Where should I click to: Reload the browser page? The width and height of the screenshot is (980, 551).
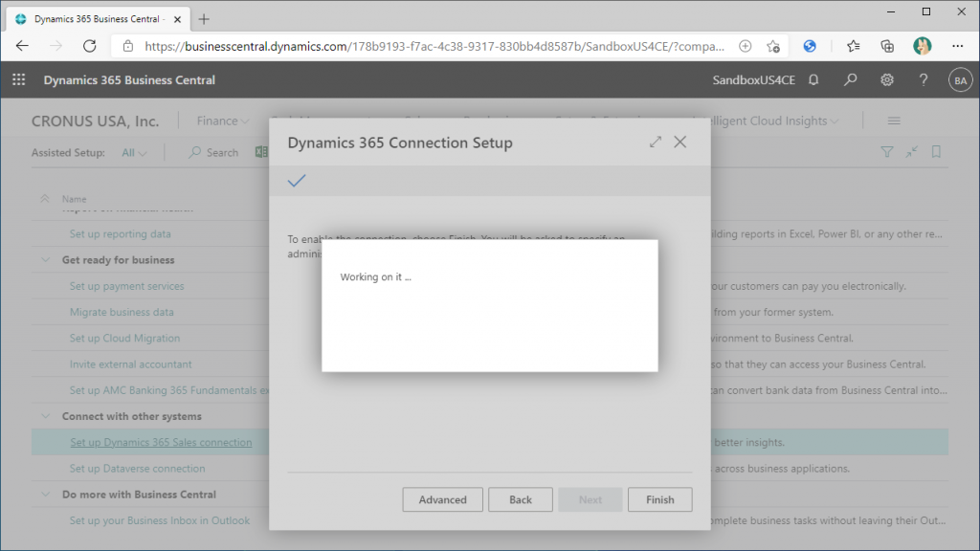coord(89,46)
